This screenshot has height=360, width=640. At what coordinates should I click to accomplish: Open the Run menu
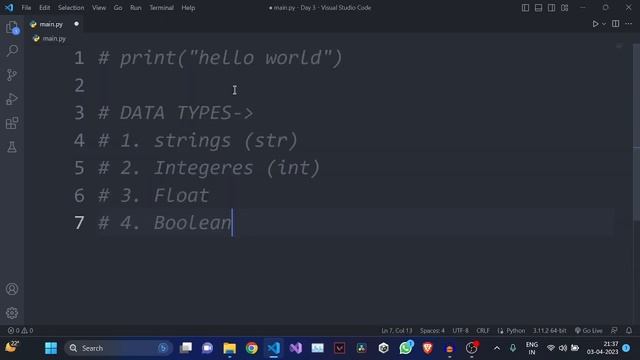[136, 8]
